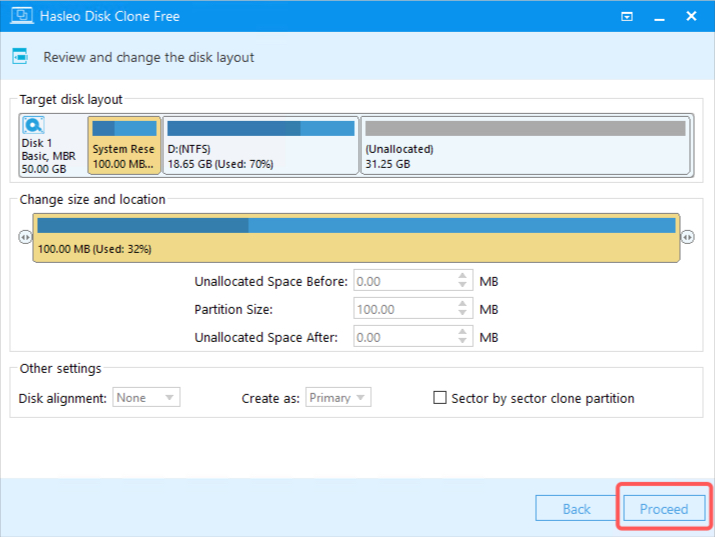Increase Unallocated Space After value
The width and height of the screenshot is (715, 537).
coord(462,332)
